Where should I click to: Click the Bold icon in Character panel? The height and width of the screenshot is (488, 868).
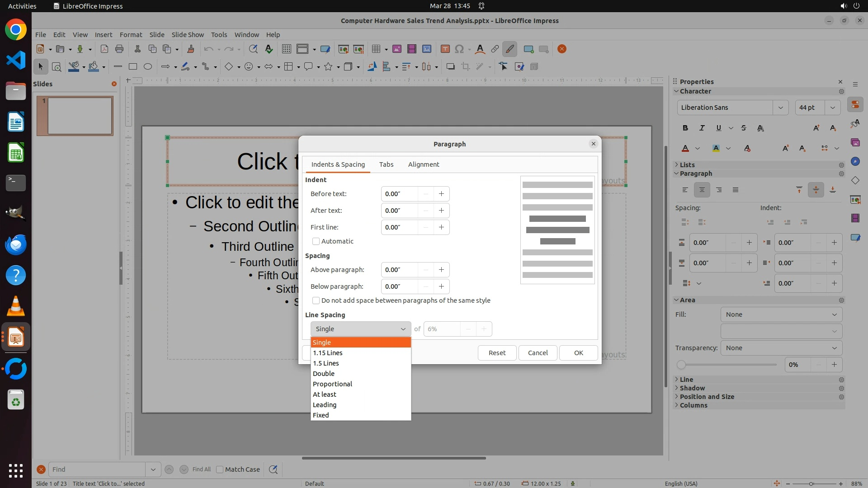coord(685,128)
